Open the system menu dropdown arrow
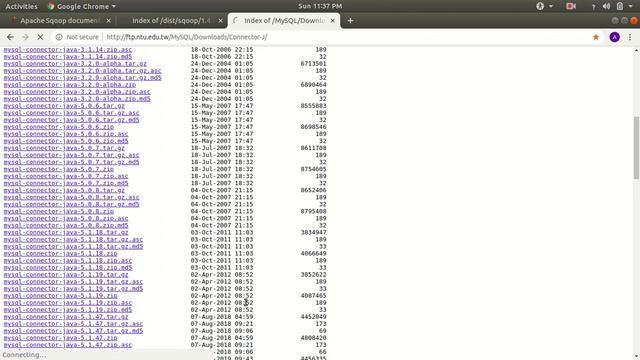640x360 pixels. (630, 6)
